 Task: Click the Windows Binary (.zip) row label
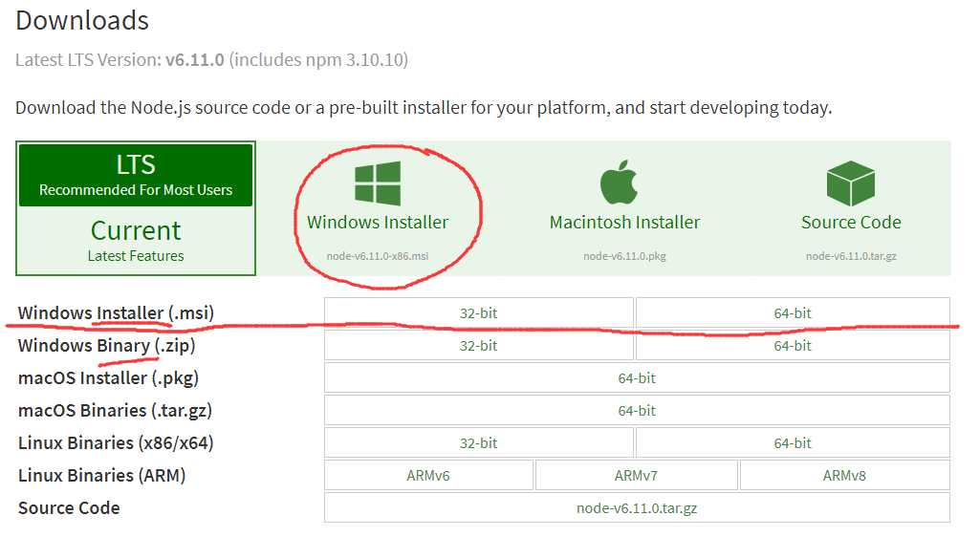click(106, 345)
